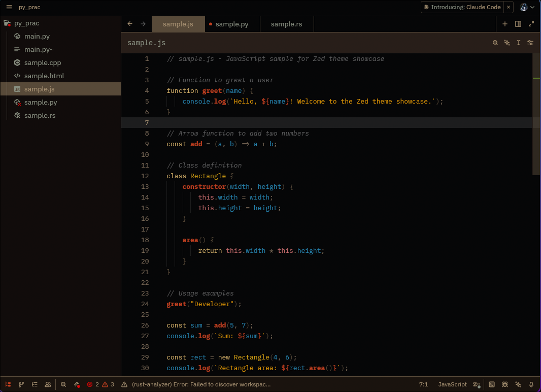The image size is (541, 392).
Task: Select sample.js in the project panel
Action: [60, 89]
